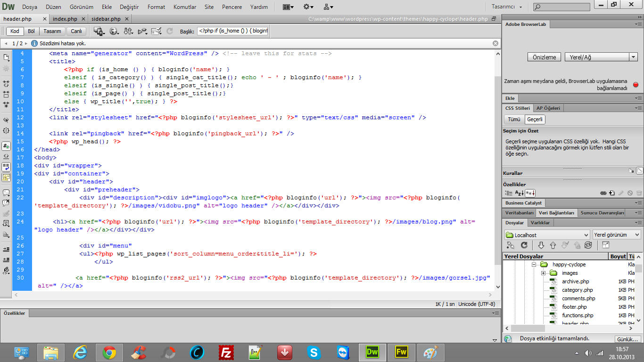Open the gear extend menu in application bar
This screenshot has height=362, width=644.
click(x=308, y=7)
